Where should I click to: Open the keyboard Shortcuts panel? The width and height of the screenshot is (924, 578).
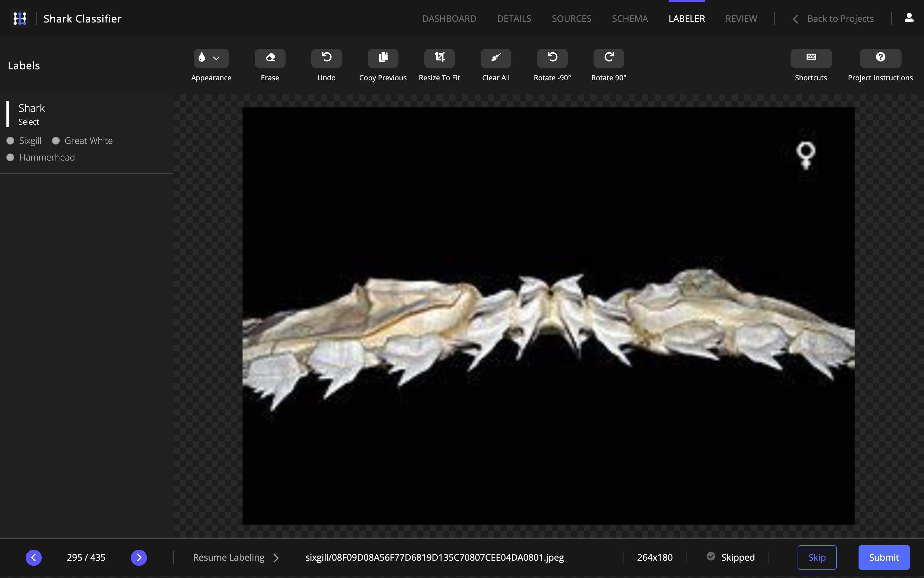click(811, 58)
